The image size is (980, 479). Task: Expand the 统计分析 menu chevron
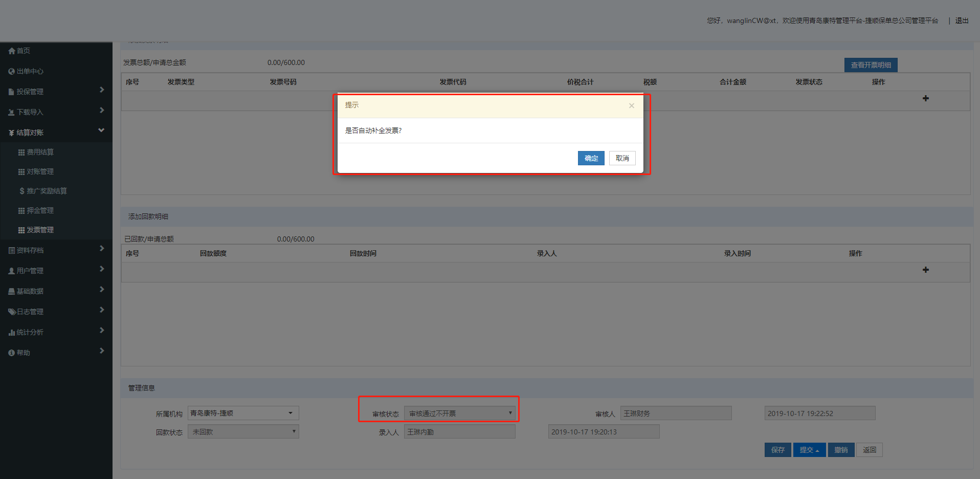(x=102, y=330)
